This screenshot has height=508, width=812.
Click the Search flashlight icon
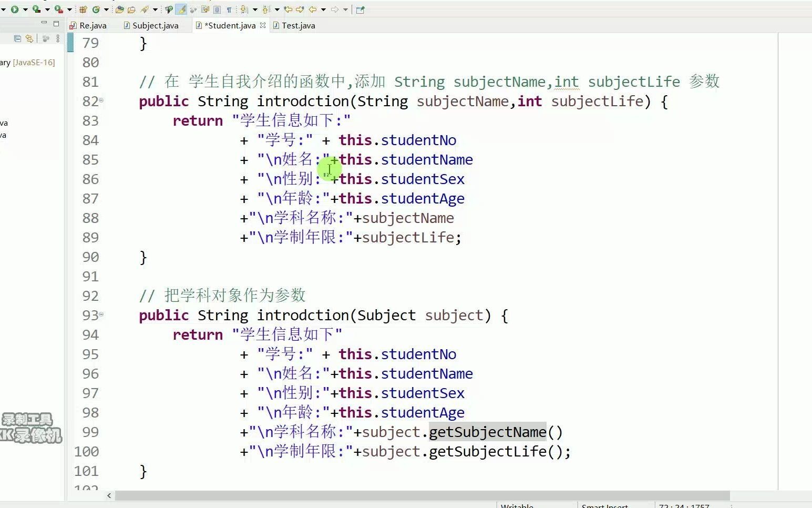(144, 9)
